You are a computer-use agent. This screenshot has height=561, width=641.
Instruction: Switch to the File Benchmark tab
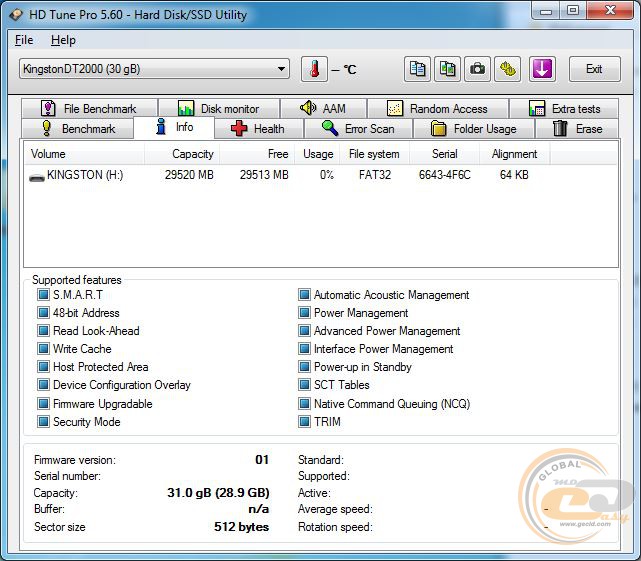(x=90, y=109)
